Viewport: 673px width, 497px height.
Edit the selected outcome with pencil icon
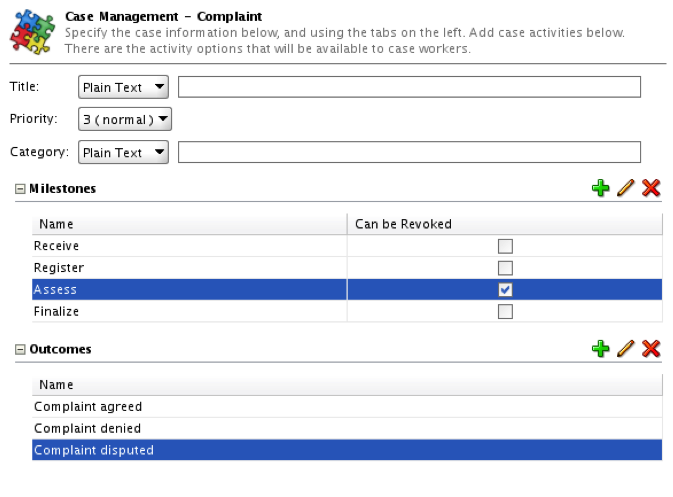(626, 348)
